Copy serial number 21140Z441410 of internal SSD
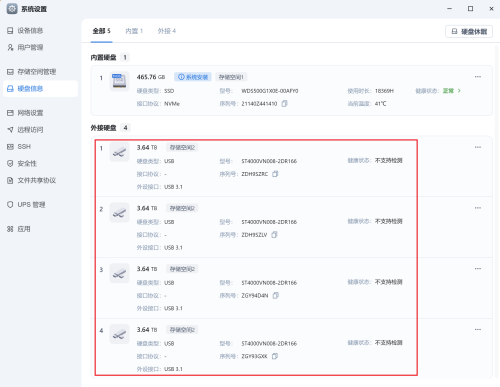The height and width of the screenshot is (387, 500). [x=284, y=104]
